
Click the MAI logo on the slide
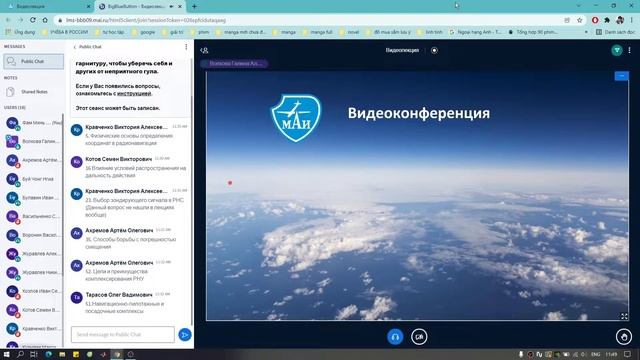click(296, 118)
